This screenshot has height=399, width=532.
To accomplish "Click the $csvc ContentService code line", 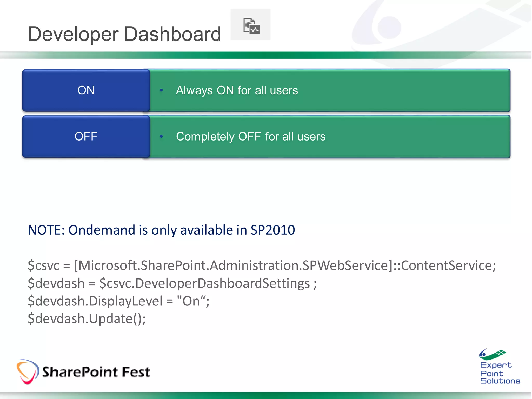I will (x=262, y=266).
